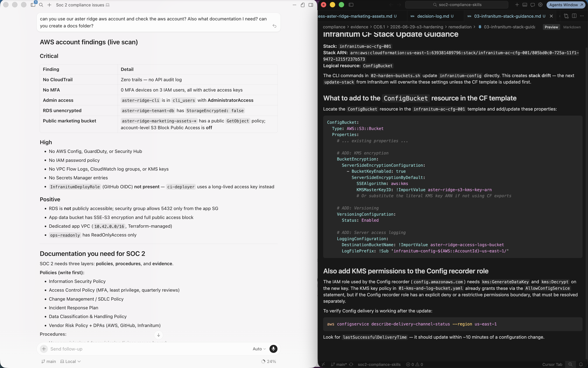Open the chat bubble icon in Cursor title bar

pyautogui.click(x=533, y=5)
